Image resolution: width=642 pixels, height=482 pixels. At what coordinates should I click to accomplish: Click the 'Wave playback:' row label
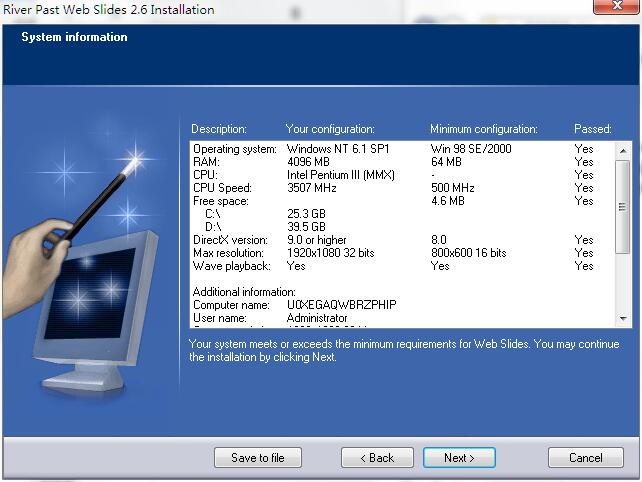pyautogui.click(x=232, y=266)
